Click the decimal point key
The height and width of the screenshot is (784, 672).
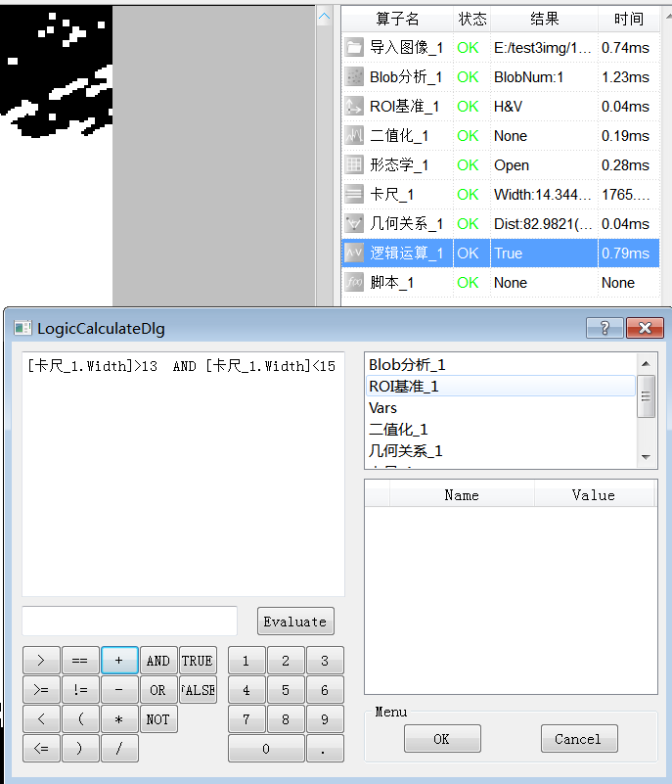click(325, 749)
